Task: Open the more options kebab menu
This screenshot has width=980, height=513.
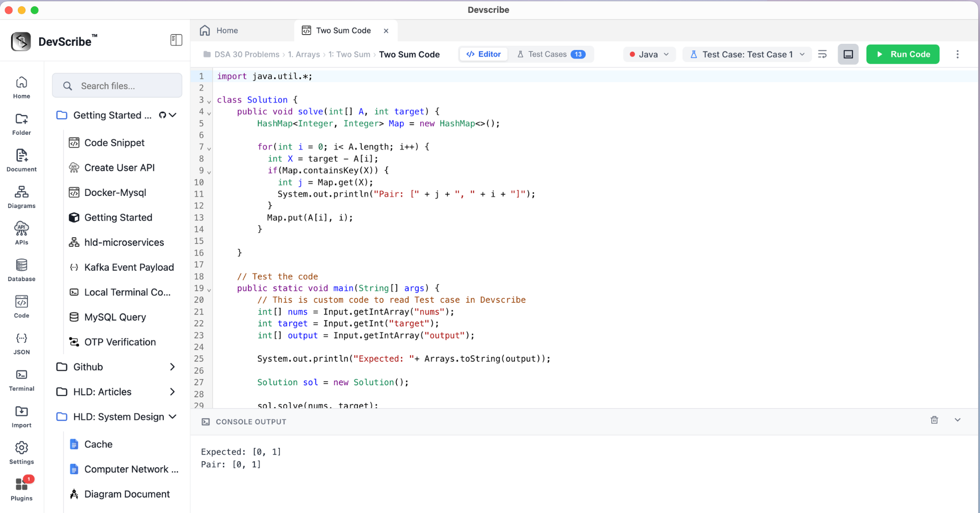Action: click(958, 54)
